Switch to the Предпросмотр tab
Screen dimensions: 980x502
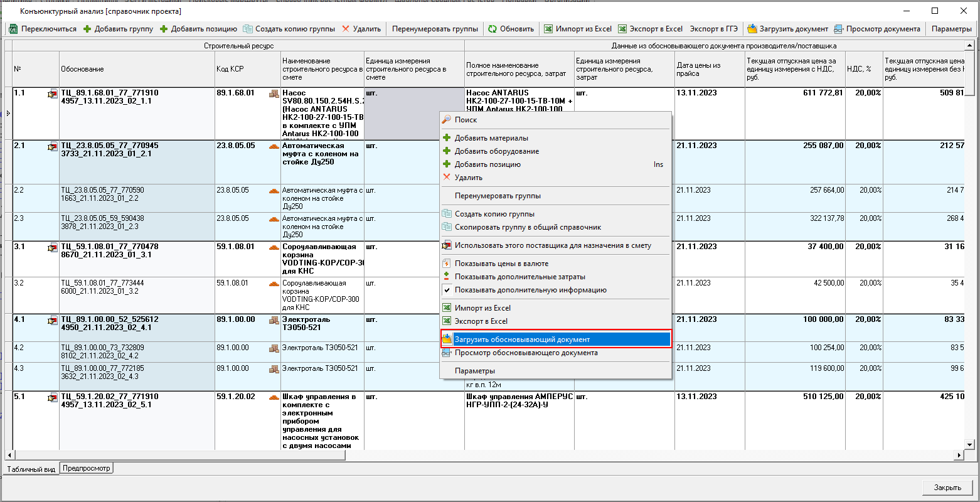[x=87, y=468]
